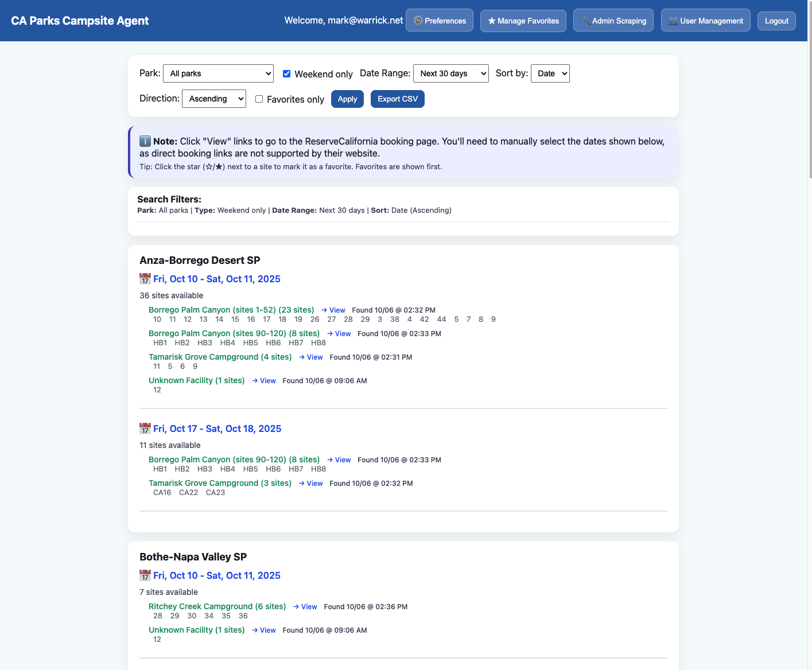Image resolution: width=812 pixels, height=670 pixels.
Task: Expand the Date Range dropdown
Action: coord(450,73)
